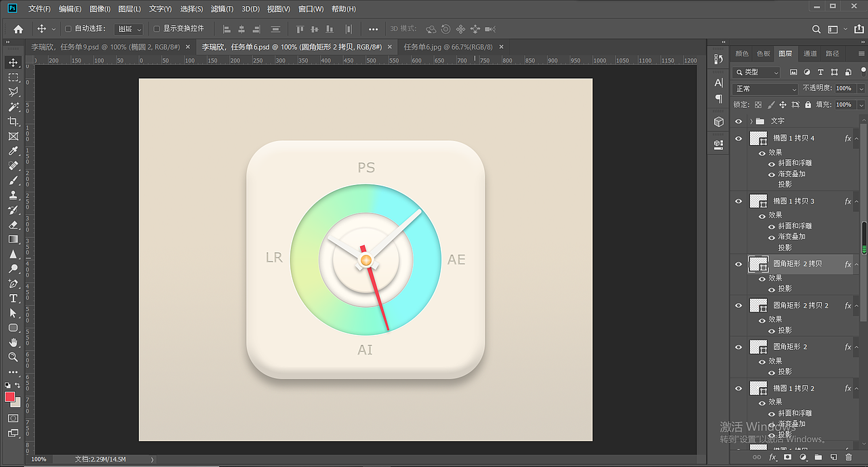Viewport: 868px width, 467px height.
Task: Select the Brush tool
Action: point(13,180)
